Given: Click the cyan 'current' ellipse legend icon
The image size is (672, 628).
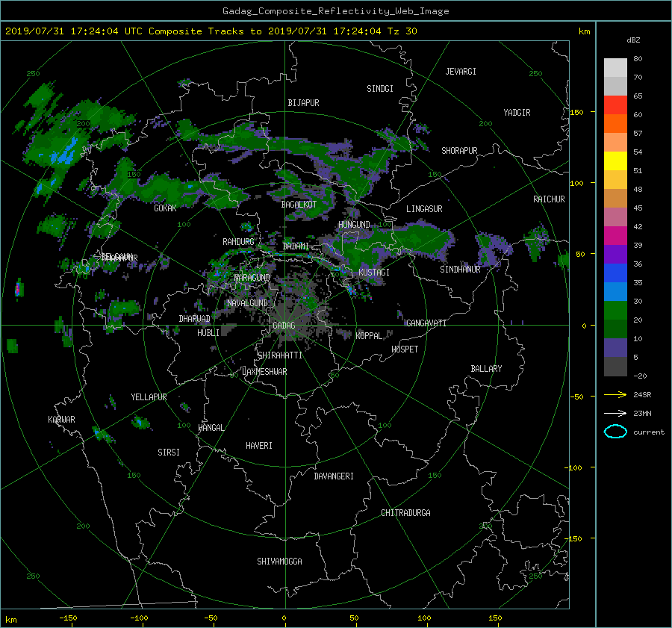Looking at the screenshot, I should click(615, 432).
